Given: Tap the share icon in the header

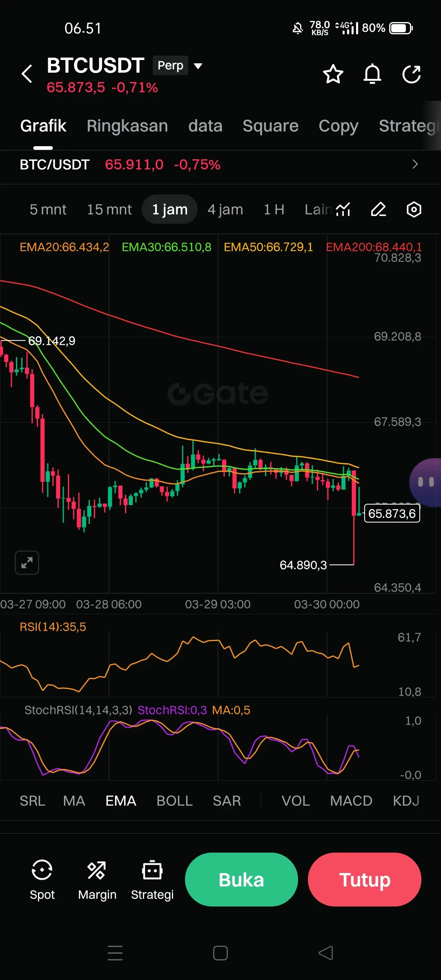Looking at the screenshot, I should 412,74.
